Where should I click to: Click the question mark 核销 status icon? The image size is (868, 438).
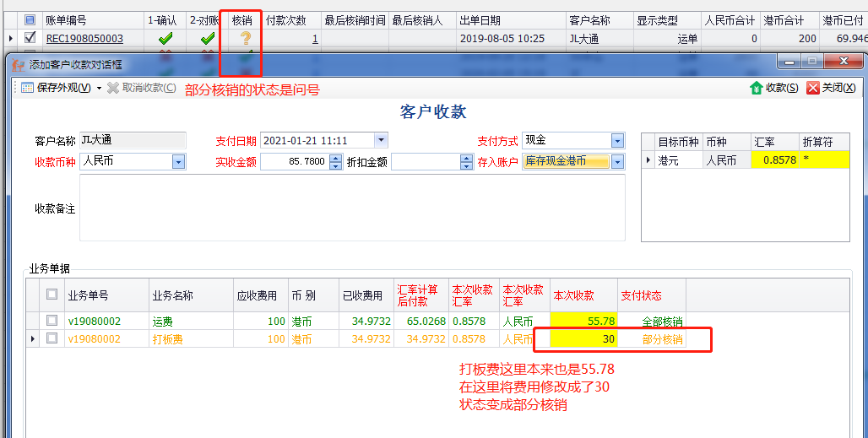pyautogui.click(x=246, y=38)
